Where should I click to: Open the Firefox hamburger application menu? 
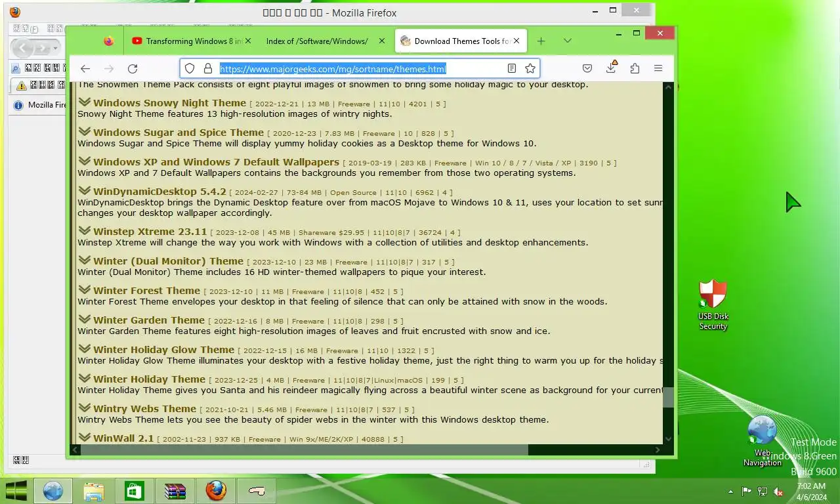(x=658, y=68)
